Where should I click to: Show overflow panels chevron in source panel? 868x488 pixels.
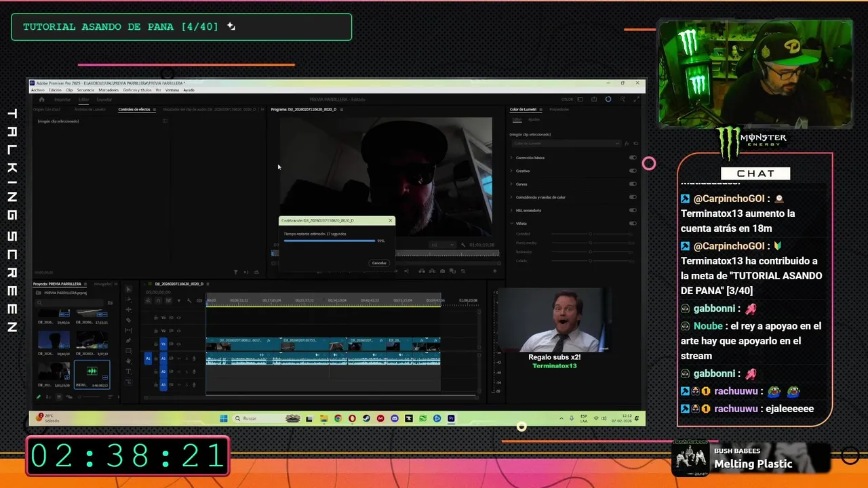click(x=262, y=109)
